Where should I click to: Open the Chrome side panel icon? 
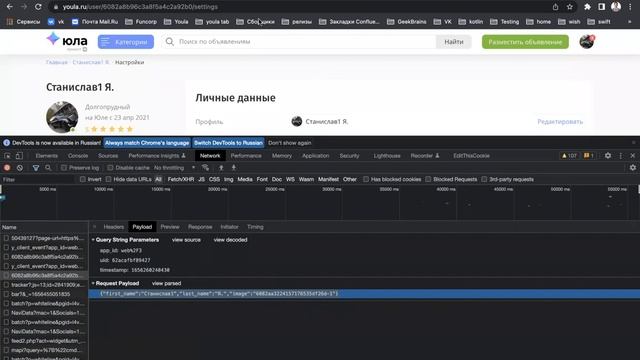coord(602,7)
